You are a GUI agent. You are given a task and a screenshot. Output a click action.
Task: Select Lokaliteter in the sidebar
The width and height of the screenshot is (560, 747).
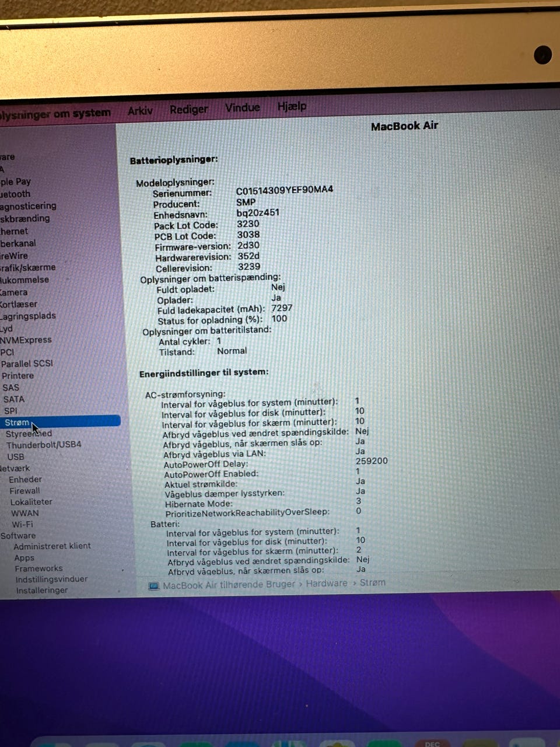coord(31,502)
